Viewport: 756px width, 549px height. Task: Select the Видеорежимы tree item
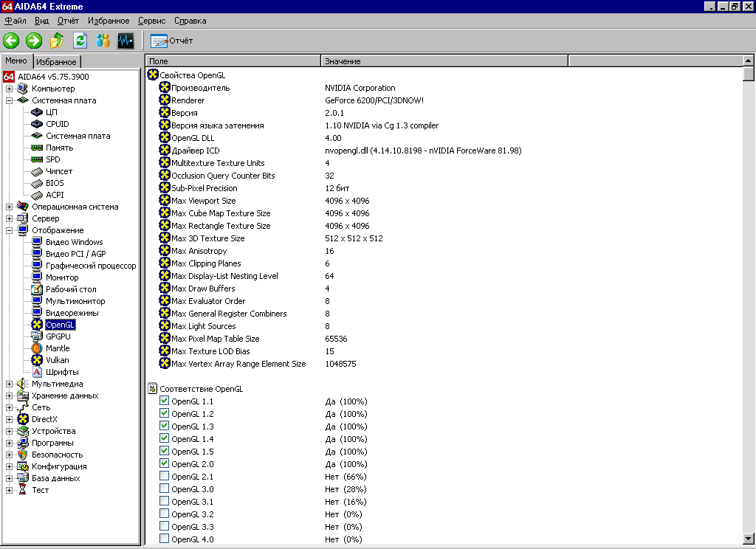[x=72, y=313]
